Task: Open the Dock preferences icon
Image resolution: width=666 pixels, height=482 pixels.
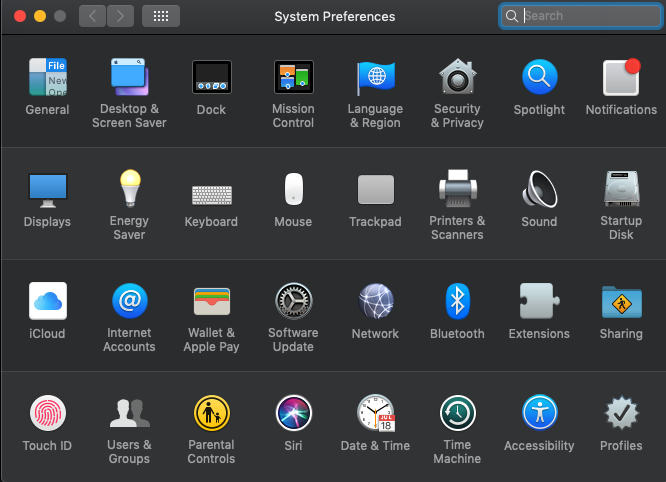Action: (x=212, y=77)
